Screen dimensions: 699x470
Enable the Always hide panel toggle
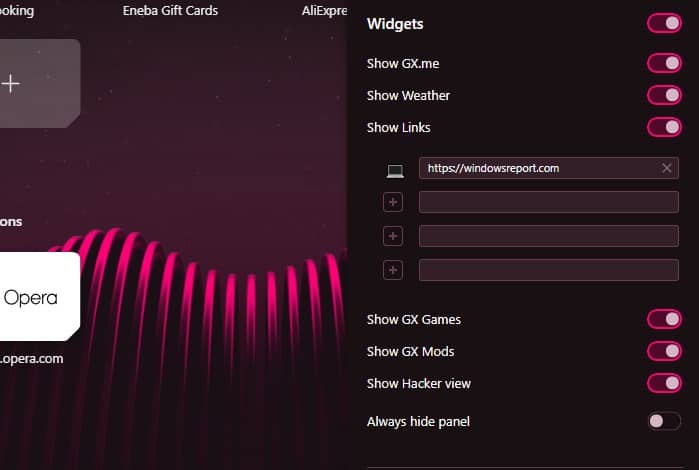pyautogui.click(x=664, y=421)
